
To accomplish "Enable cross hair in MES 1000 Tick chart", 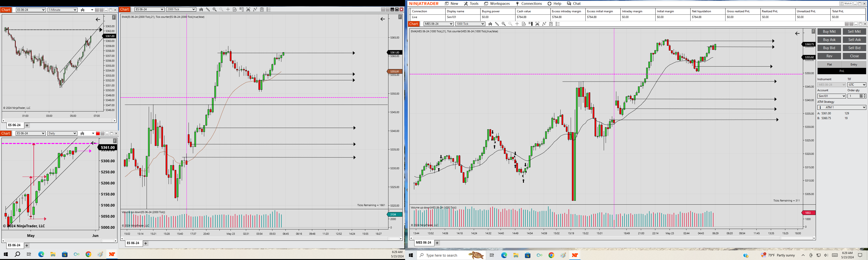I will coord(517,24).
